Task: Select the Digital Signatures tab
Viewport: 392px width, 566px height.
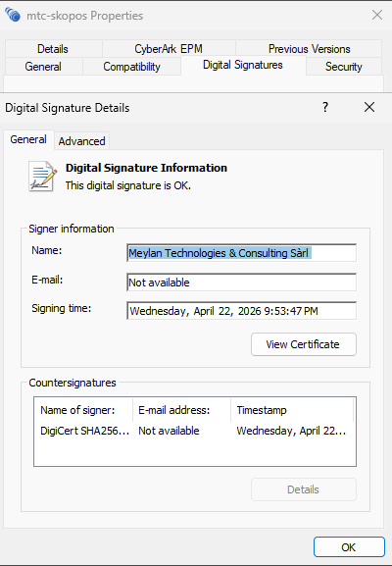Action: 243,65
